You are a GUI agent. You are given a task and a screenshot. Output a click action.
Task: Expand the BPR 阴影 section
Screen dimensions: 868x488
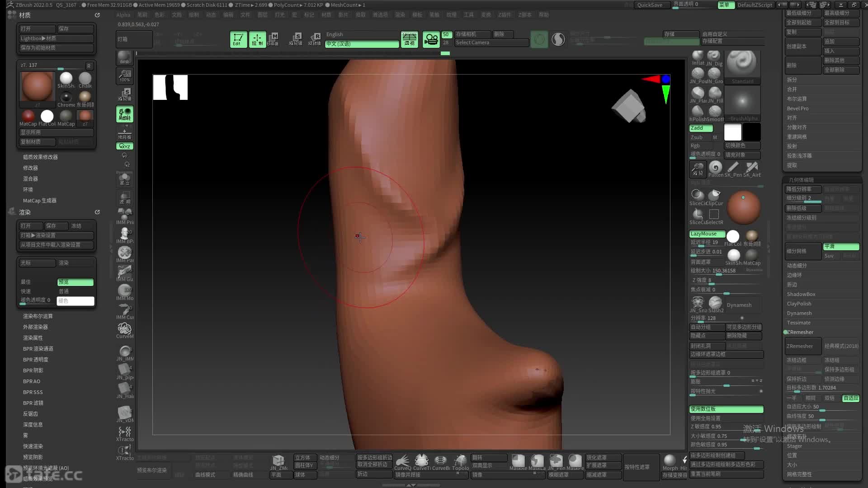point(33,371)
